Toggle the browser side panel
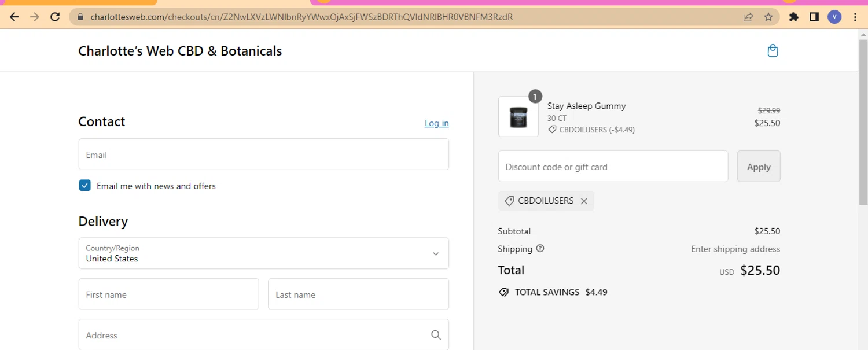This screenshot has height=350, width=868. (814, 17)
